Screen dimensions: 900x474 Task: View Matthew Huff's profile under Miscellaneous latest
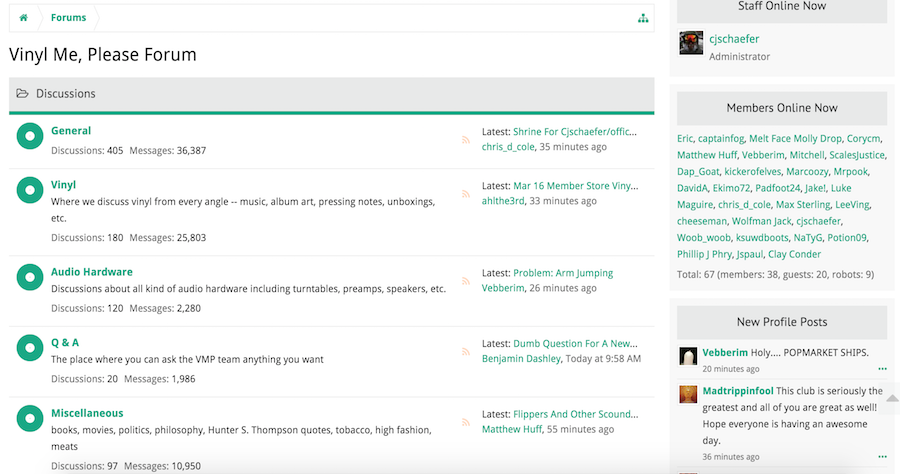pyautogui.click(x=512, y=429)
